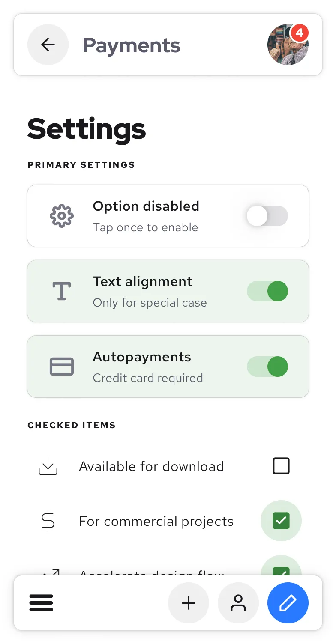The width and height of the screenshot is (336, 644).
Task: Uncheck the Accelerate design flow checkbox
Action: pos(281,574)
